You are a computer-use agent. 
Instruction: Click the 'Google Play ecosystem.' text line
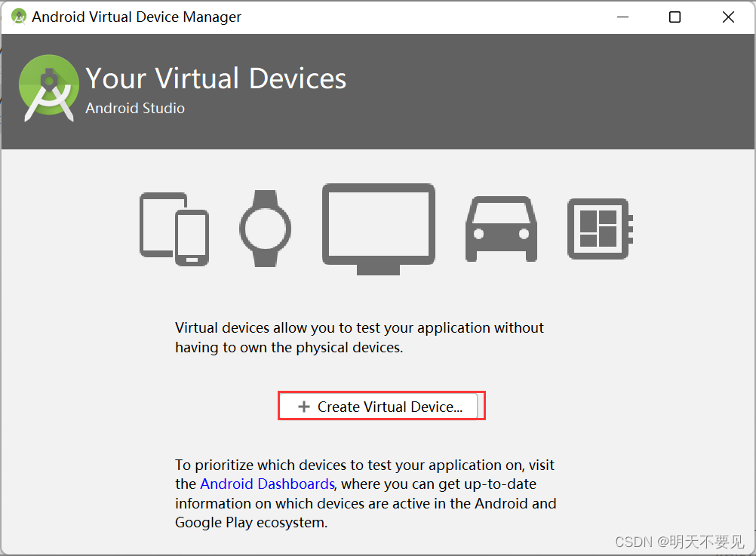[251, 522]
